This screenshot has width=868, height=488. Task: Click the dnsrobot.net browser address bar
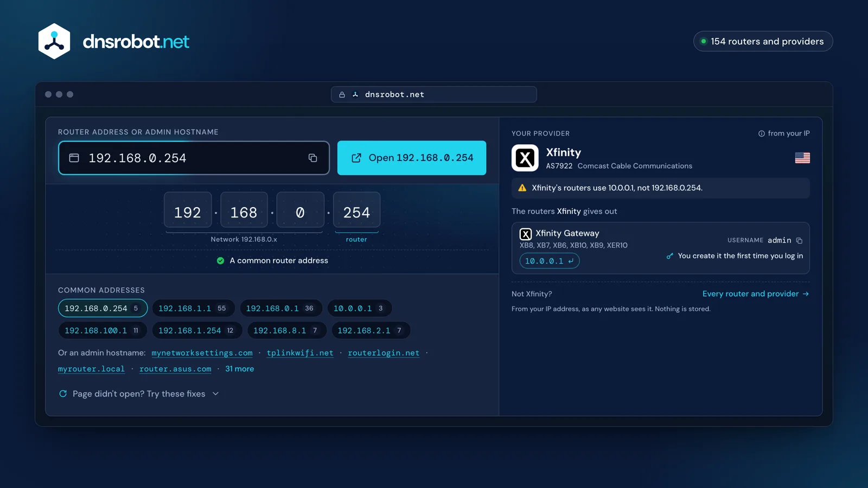434,94
